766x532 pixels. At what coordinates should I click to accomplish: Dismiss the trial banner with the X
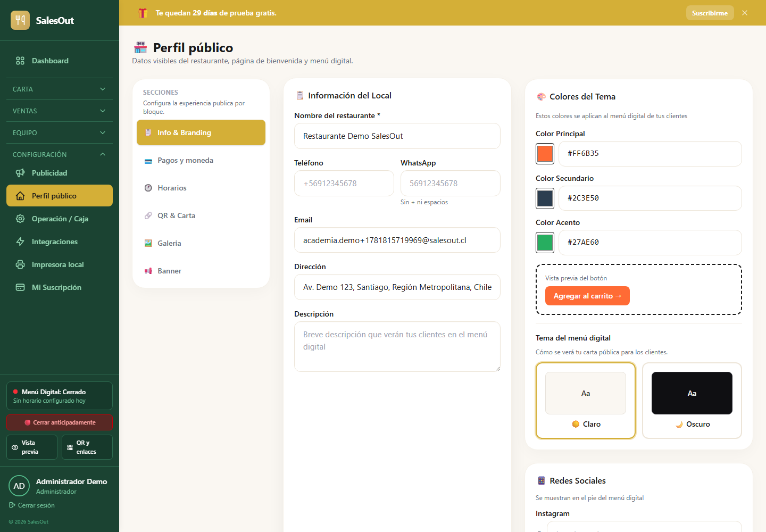point(745,13)
